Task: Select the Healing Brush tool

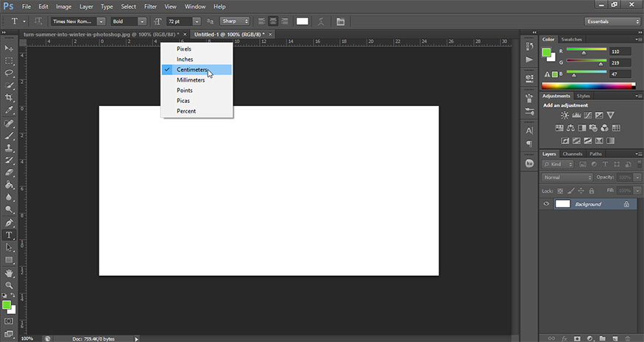Action: (9, 123)
